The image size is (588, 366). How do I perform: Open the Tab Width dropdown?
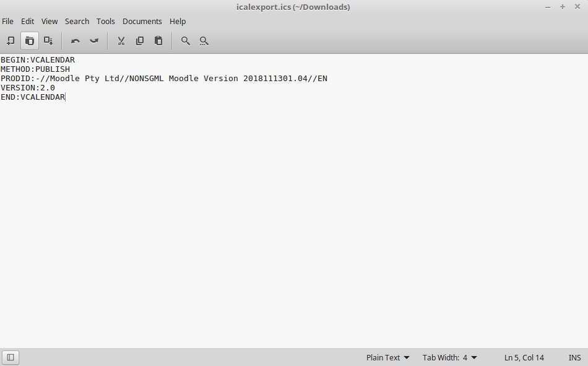(x=449, y=358)
